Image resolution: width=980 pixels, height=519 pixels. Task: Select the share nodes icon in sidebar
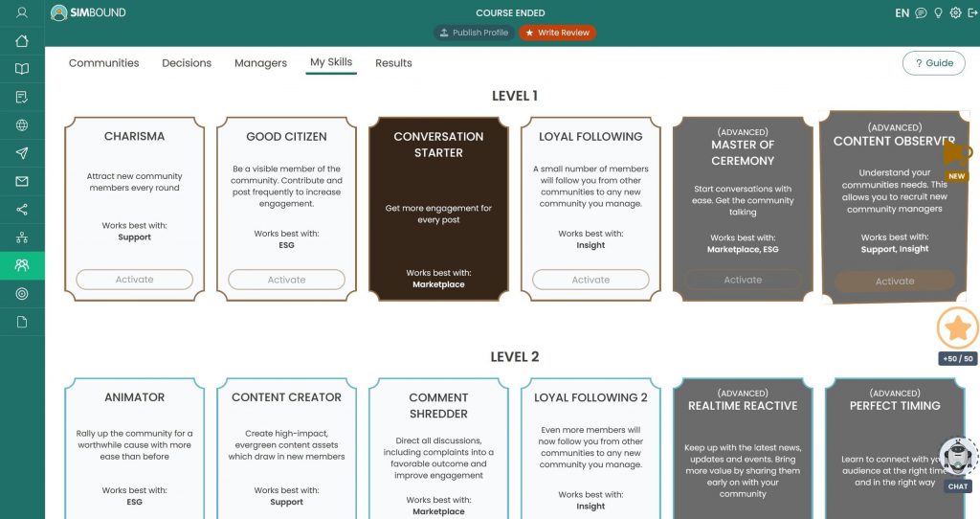coord(22,210)
